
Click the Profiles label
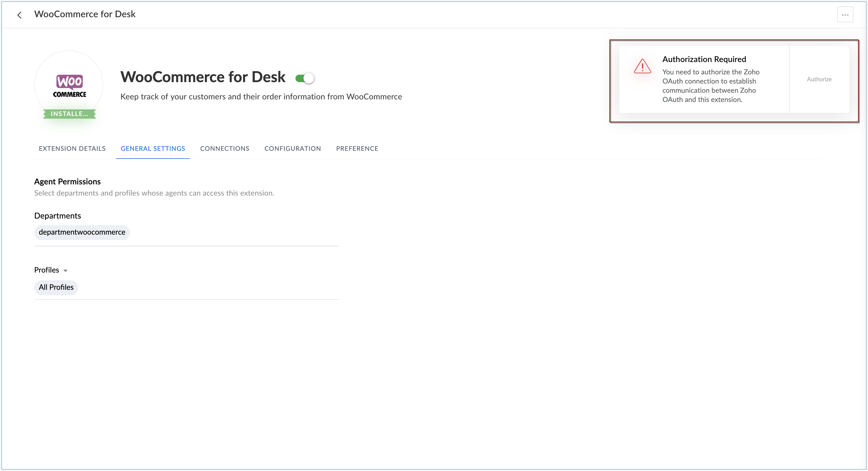(x=47, y=270)
